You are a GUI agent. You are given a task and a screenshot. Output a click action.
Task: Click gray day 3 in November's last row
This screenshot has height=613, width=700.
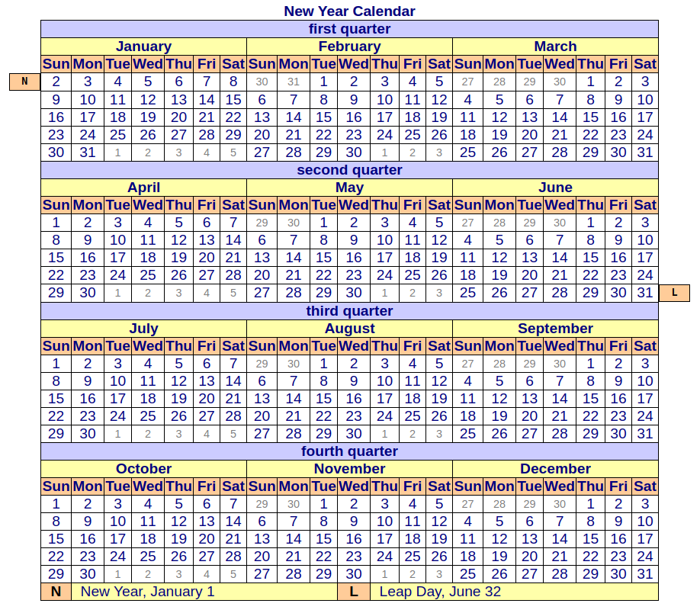(x=439, y=573)
